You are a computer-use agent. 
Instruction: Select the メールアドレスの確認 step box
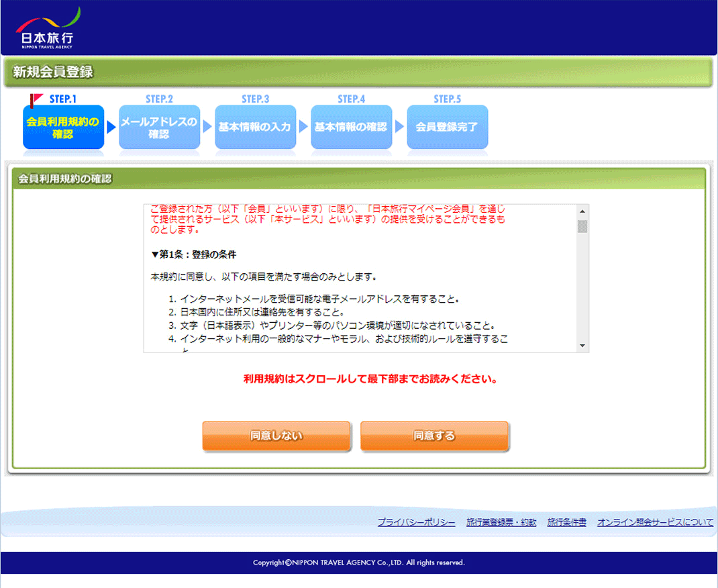(x=159, y=127)
